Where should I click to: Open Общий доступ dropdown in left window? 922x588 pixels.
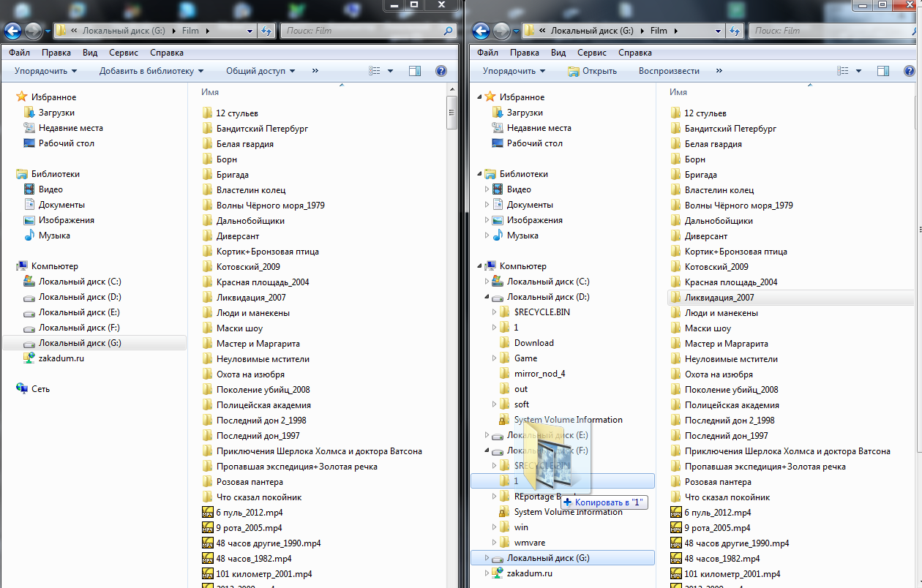pyautogui.click(x=261, y=71)
